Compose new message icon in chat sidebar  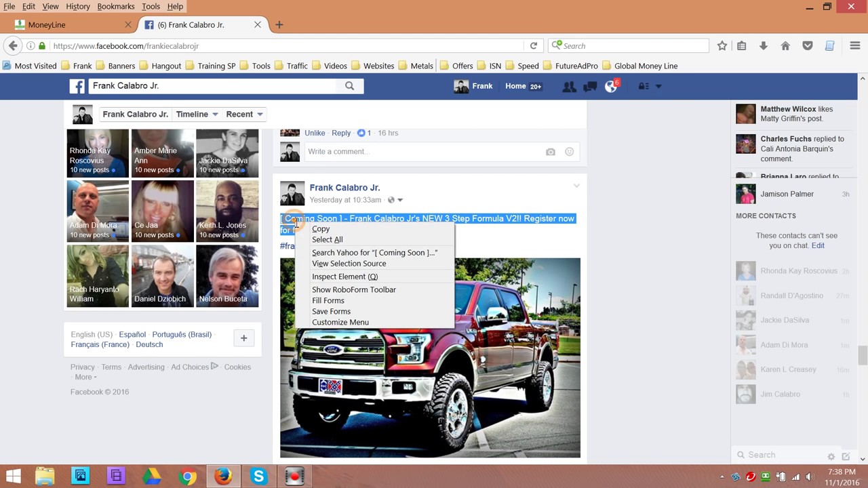(846, 456)
